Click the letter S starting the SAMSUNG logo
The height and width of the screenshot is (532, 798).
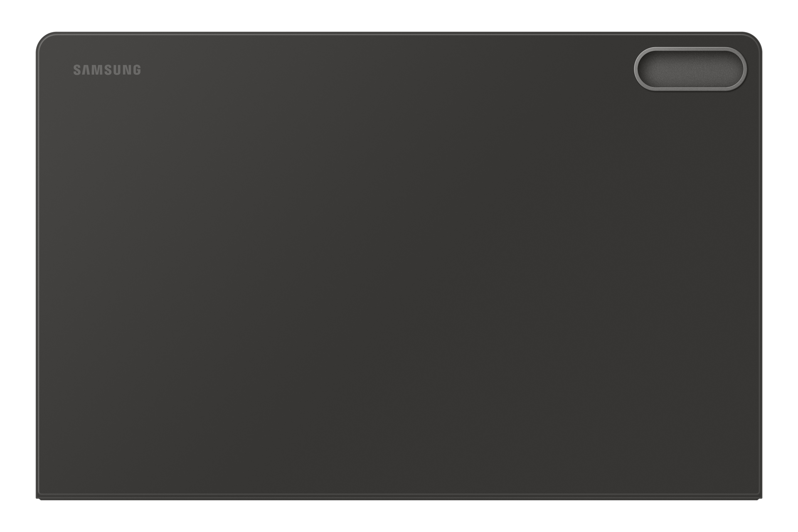tap(77, 70)
